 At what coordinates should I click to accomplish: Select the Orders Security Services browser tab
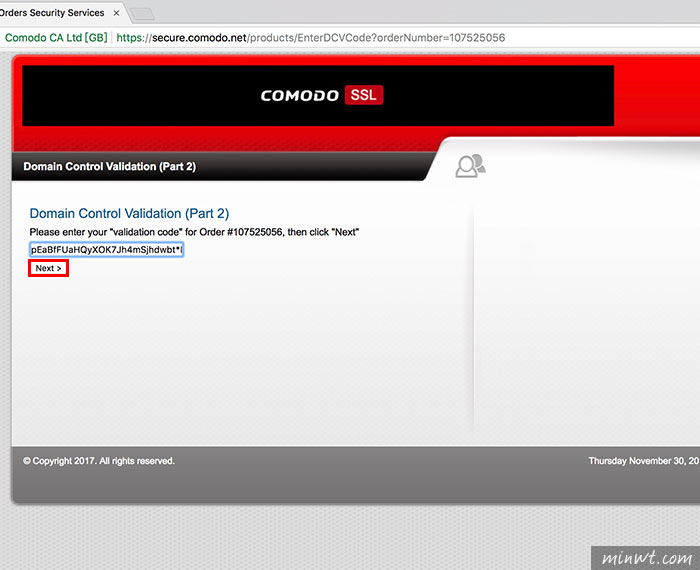60,12
